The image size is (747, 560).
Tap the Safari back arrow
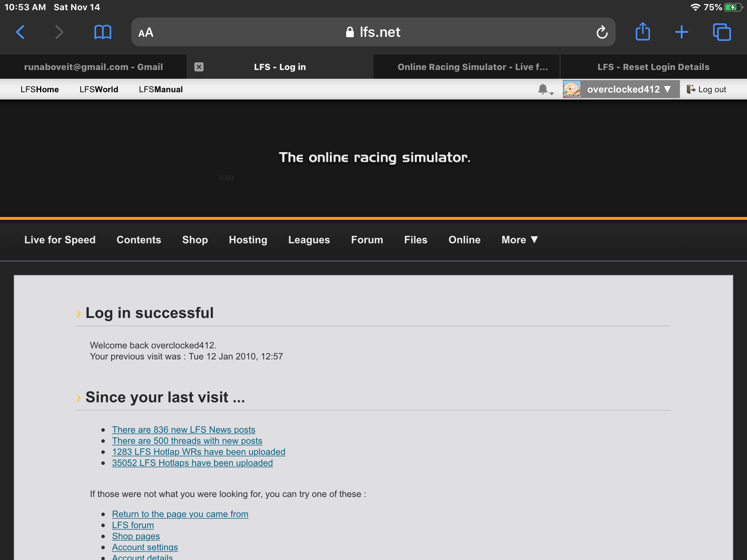tap(20, 32)
